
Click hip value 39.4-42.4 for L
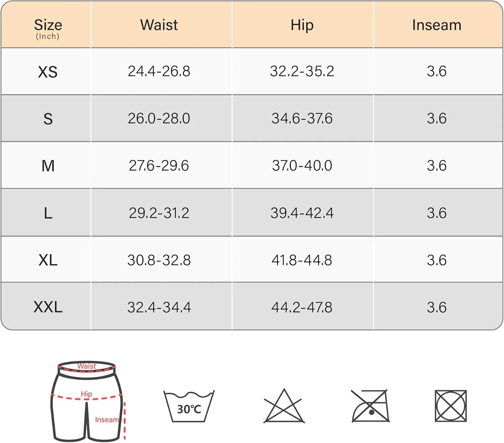pyautogui.click(x=302, y=213)
